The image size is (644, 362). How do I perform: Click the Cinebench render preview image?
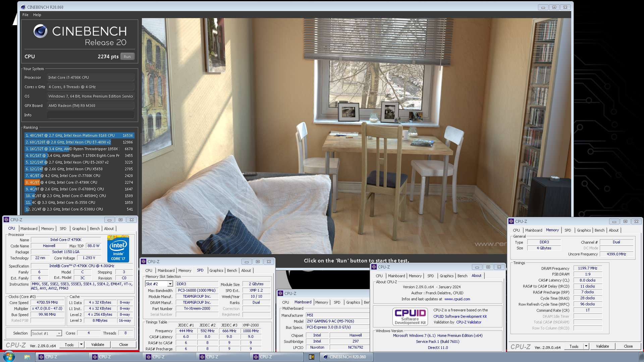(356, 136)
